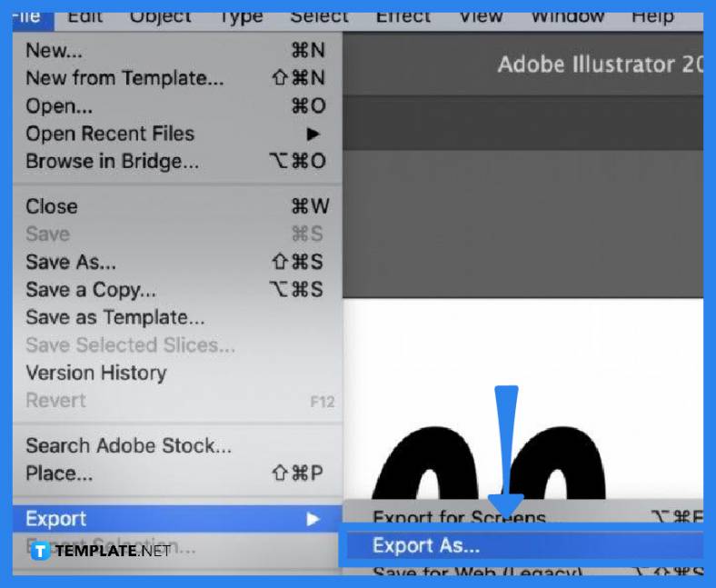Click the Window menu bar item
716x588 pixels.
coord(568,16)
